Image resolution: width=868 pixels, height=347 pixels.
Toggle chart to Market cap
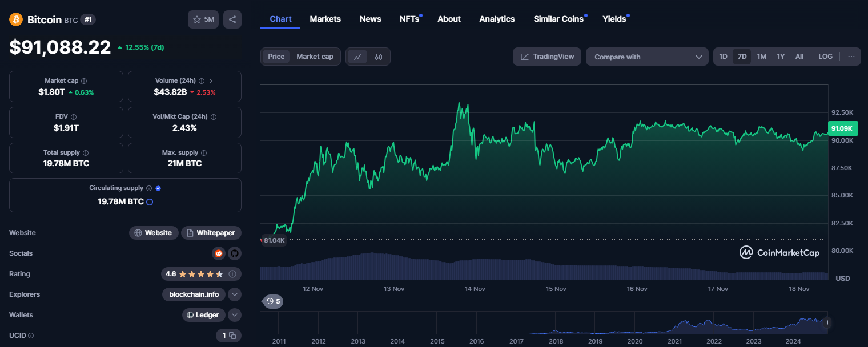[315, 57]
